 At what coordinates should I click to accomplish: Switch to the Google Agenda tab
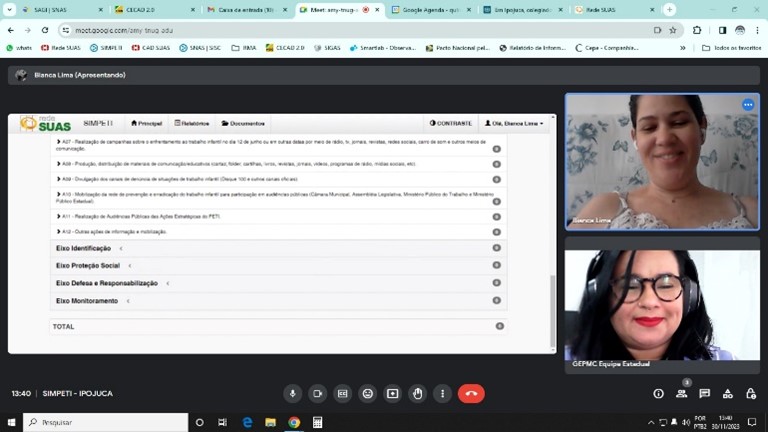tap(429, 9)
